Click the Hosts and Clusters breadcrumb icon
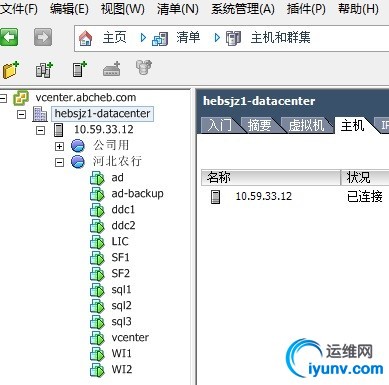The height and width of the screenshot is (385, 389). 233,38
